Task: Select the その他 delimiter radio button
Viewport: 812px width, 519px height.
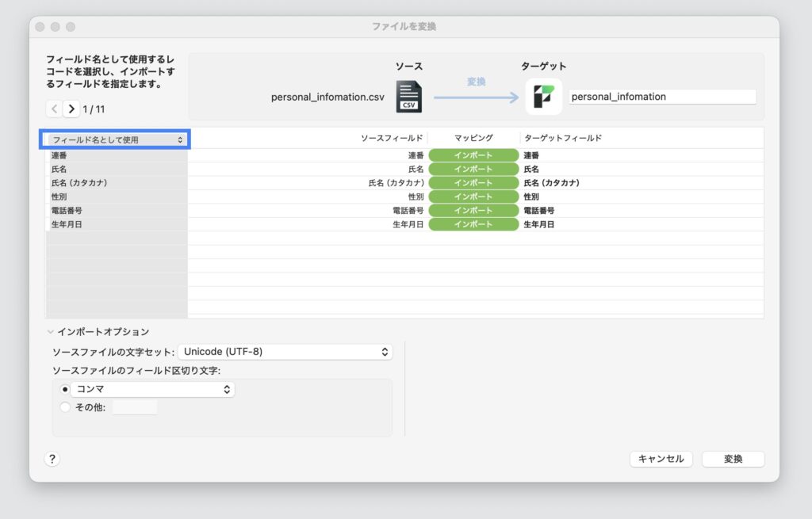Action: pos(64,406)
